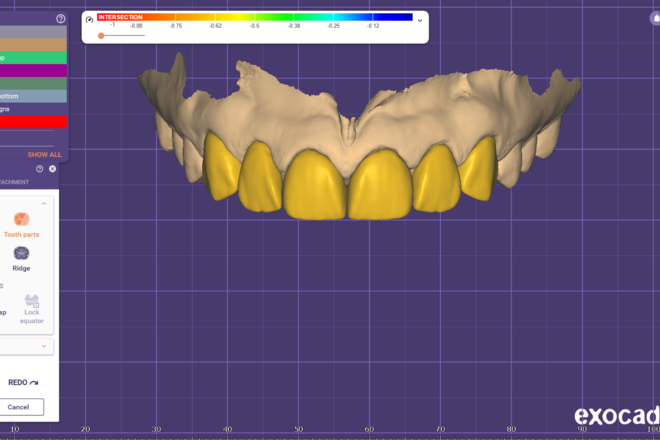The width and height of the screenshot is (660, 440).
Task: Click the '-0.75' scale value
Action: coord(176,26)
